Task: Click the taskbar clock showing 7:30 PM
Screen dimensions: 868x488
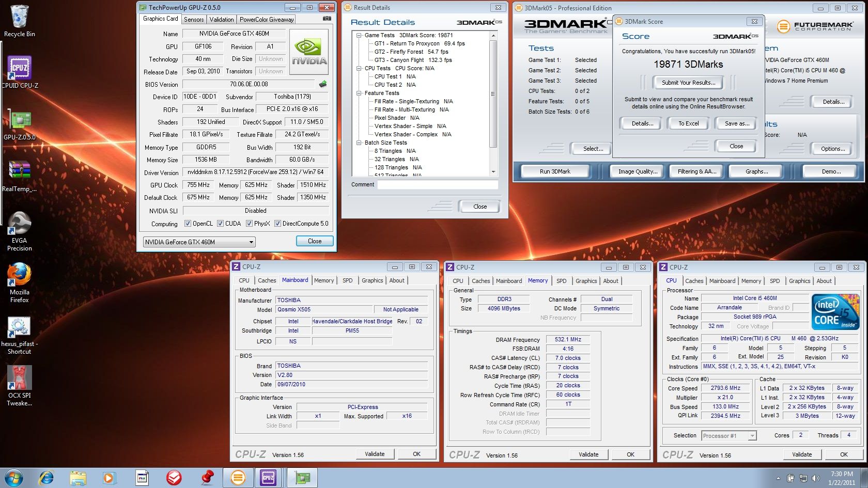Action: tap(842, 478)
